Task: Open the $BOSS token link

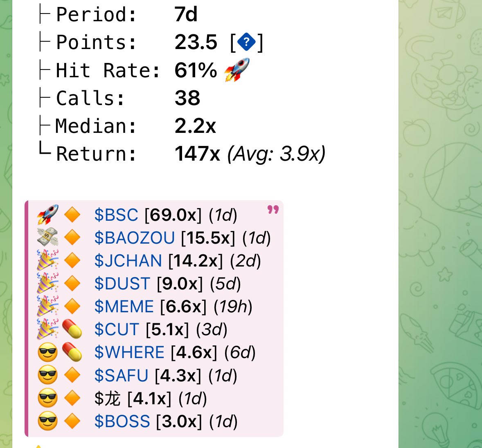Action: point(122,421)
